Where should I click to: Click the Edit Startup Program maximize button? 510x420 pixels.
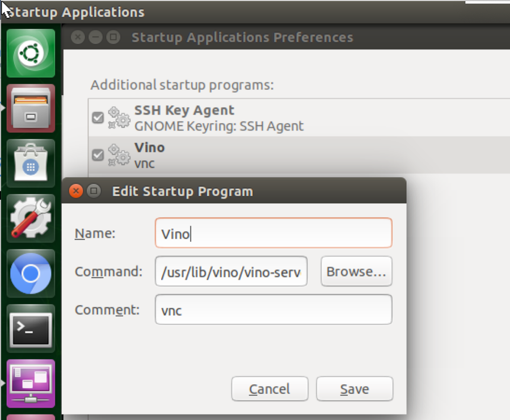point(94,191)
